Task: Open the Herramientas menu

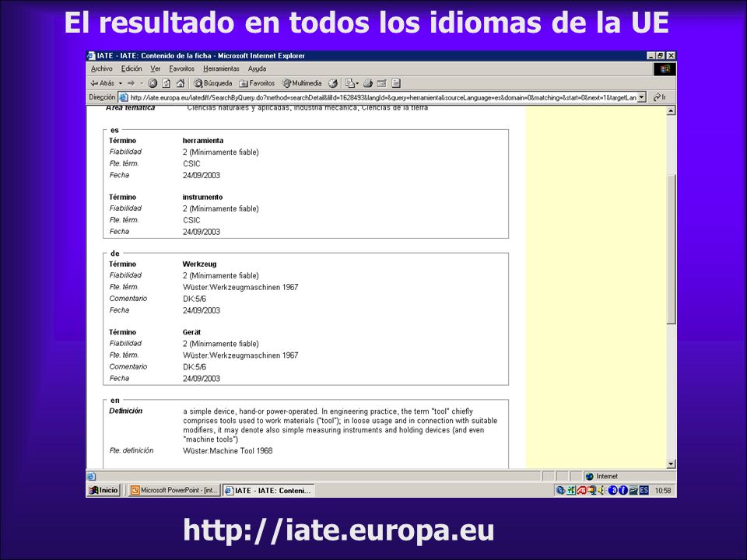Action: click(x=221, y=69)
